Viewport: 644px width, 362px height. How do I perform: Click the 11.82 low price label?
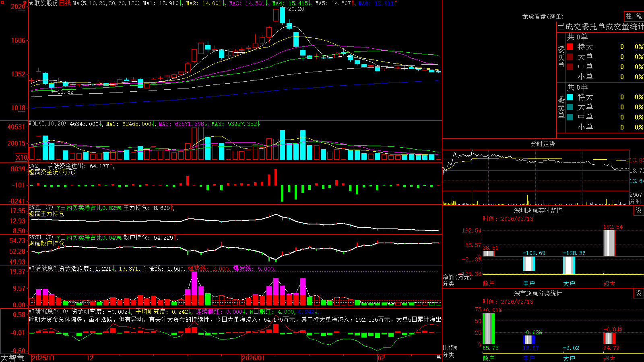pyautogui.click(x=65, y=92)
